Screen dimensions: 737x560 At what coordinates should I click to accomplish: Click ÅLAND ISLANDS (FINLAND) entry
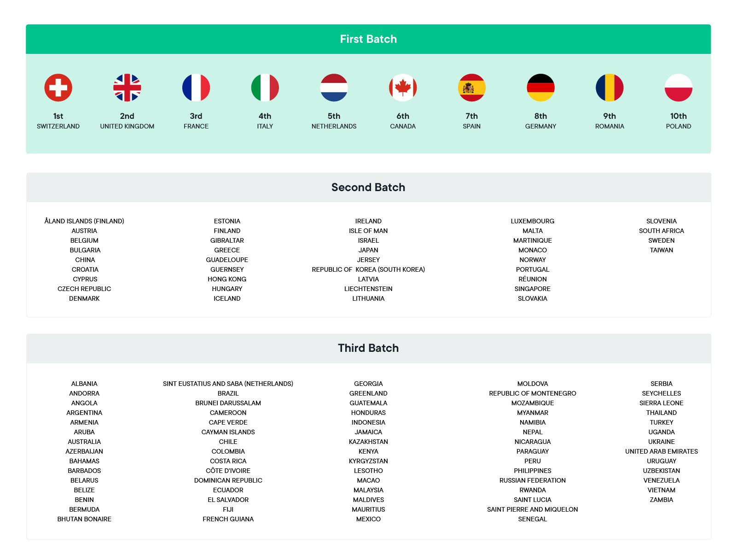pos(84,221)
